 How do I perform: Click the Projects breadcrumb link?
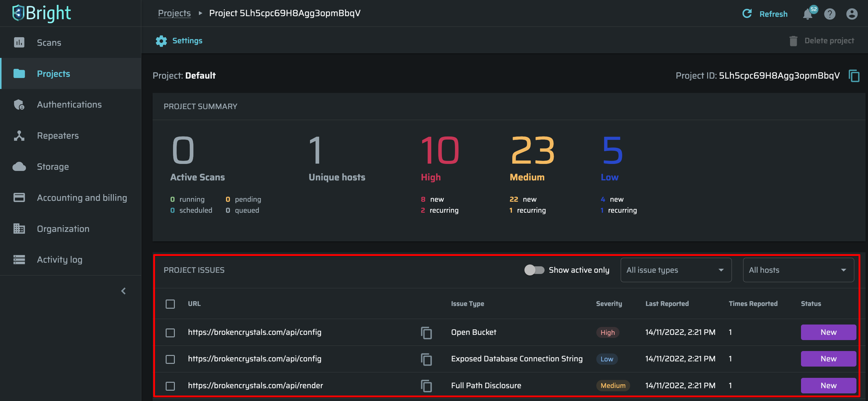[x=174, y=13]
